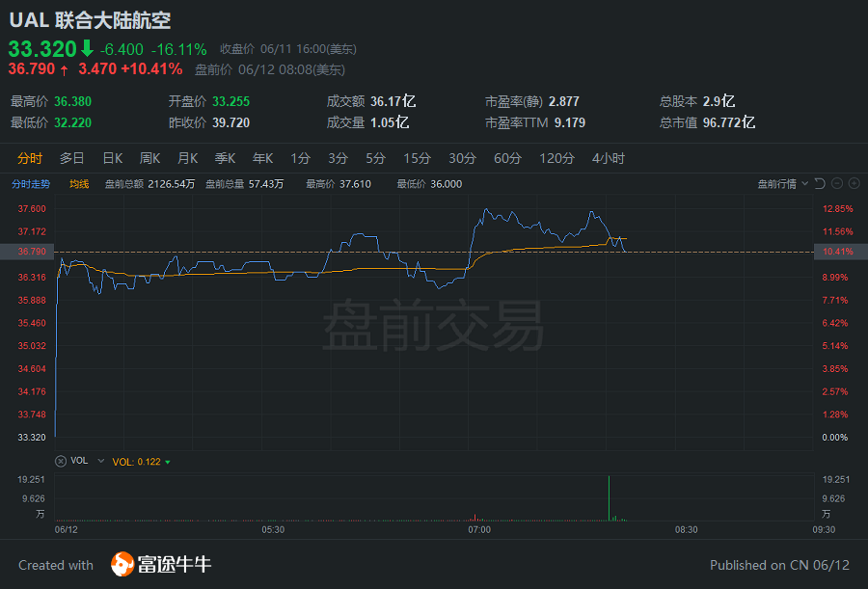The height and width of the screenshot is (589, 868).
Task: Click 昨收价 value 39.720
Action: tap(231, 122)
